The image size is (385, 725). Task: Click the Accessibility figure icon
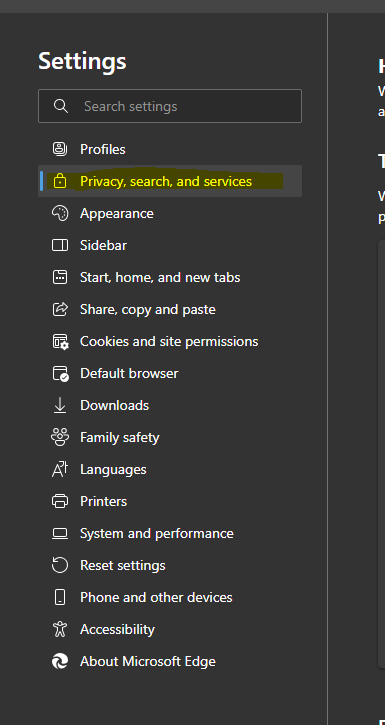[x=60, y=629]
